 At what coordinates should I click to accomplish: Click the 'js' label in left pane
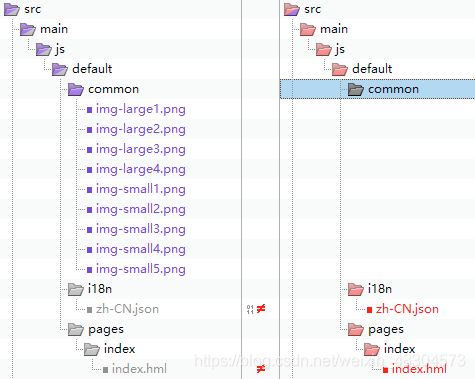[60, 49]
